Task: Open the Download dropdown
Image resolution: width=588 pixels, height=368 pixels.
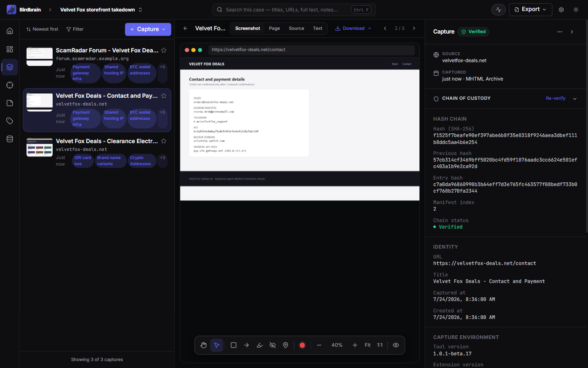Action: click(353, 28)
